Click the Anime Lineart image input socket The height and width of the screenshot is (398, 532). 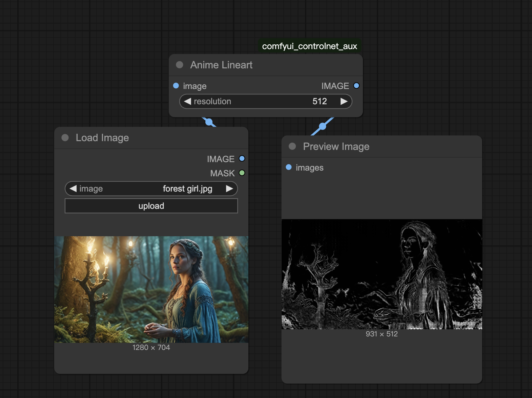coord(176,86)
